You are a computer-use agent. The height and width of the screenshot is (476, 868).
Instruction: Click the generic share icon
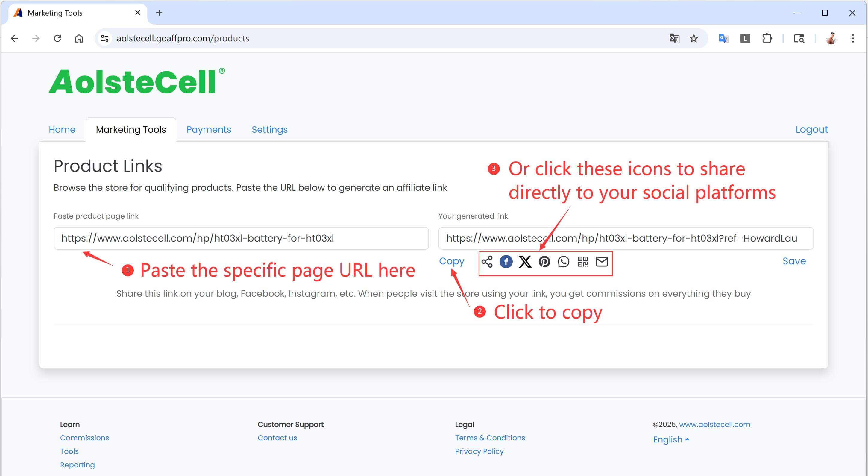[487, 262]
